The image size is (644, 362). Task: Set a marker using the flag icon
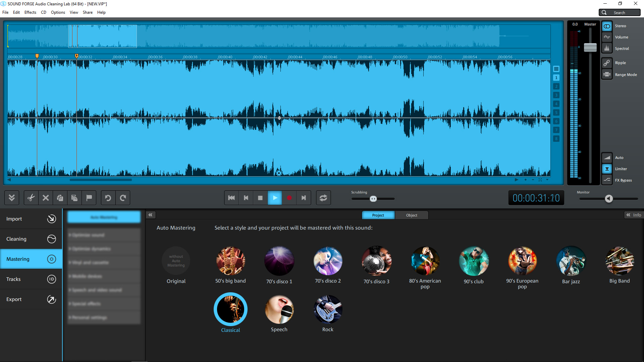click(x=89, y=198)
